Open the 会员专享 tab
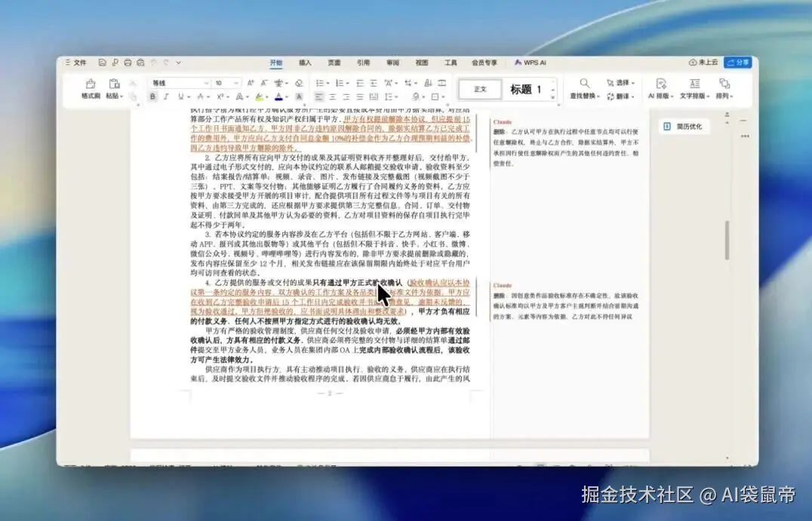This screenshot has width=812, height=521. pos(484,63)
